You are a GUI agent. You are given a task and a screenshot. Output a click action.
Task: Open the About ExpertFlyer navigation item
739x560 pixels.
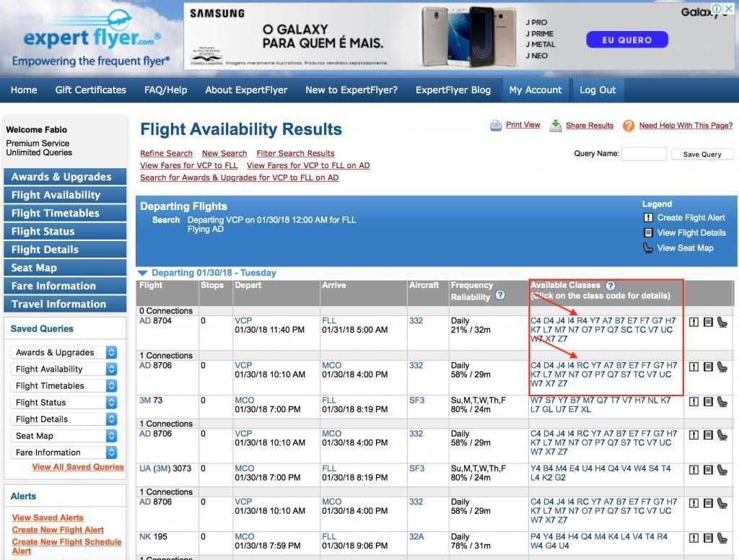coord(246,90)
